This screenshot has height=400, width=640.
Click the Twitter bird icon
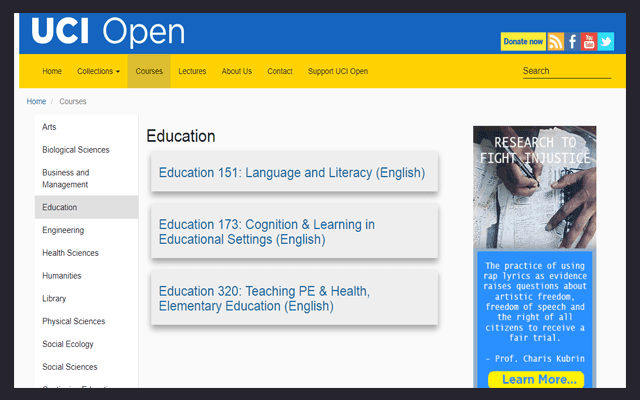606,41
